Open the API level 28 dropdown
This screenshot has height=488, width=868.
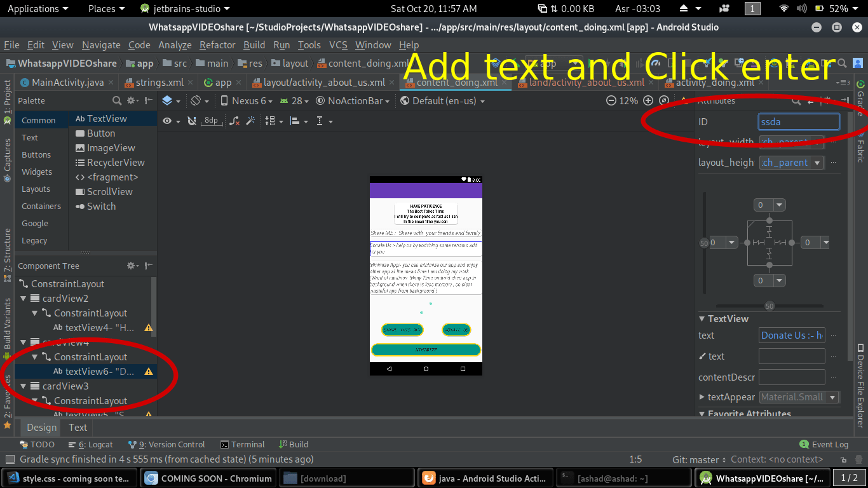click(x=294, y=100)
